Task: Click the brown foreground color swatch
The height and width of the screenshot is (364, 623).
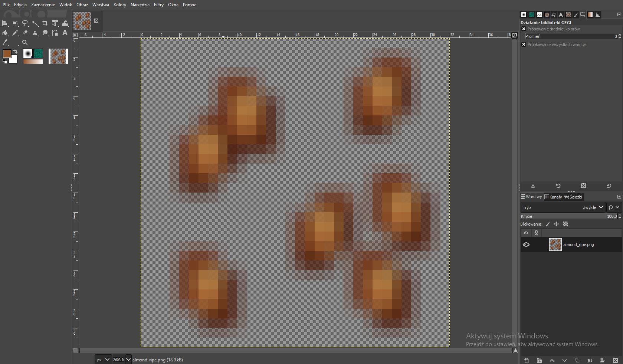Action: click(7, 53)
